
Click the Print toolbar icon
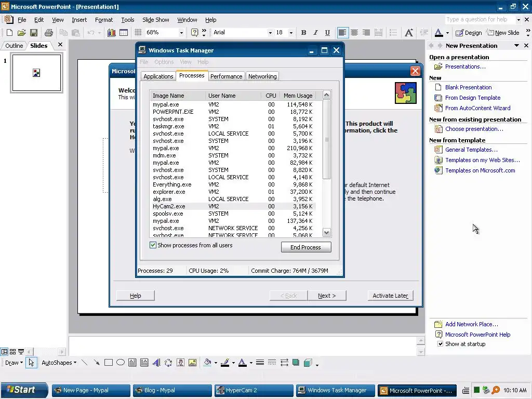click(49, 33)
